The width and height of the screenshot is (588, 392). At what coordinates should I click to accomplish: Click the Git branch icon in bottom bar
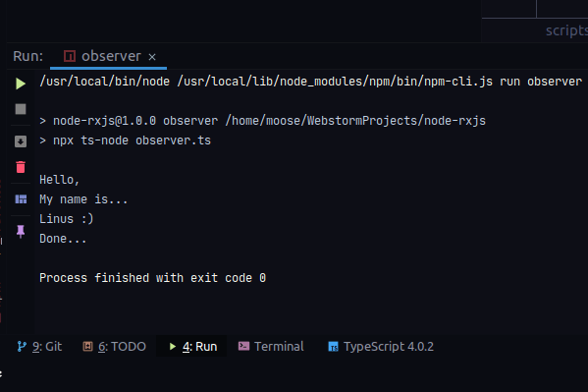(x=22, y=346)
